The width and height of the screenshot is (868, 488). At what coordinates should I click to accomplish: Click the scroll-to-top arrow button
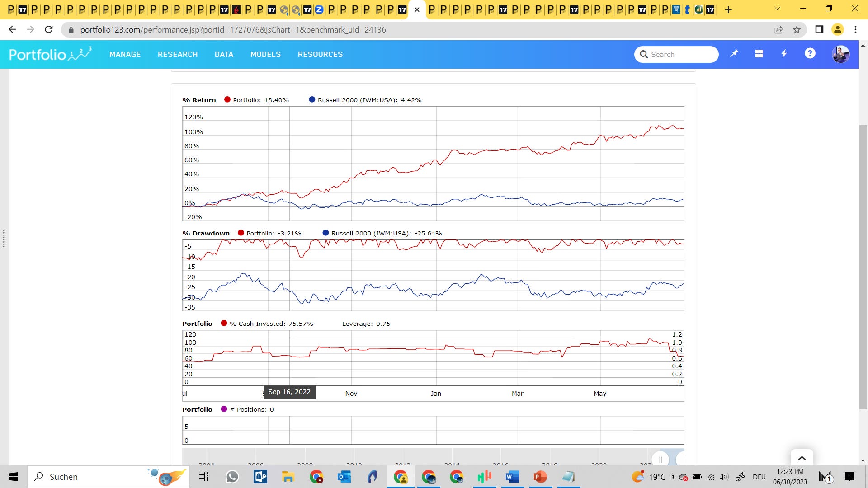[802, 458]
